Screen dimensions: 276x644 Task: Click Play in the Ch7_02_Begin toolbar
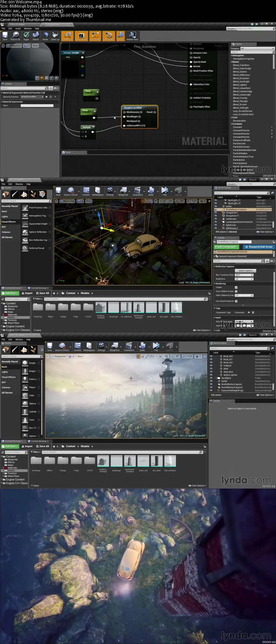point(165,191)
